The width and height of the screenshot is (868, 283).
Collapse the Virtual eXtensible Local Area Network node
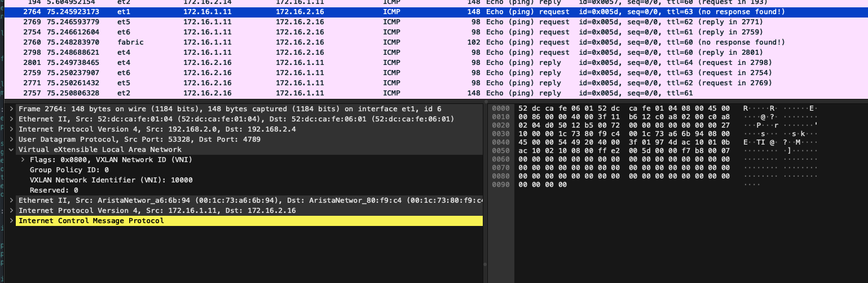(12, 149)
